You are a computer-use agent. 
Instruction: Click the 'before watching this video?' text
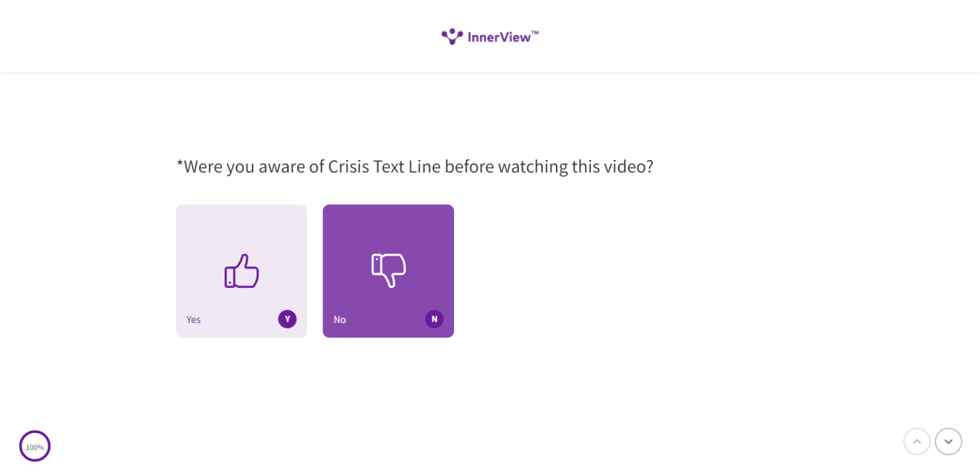click(549, 166)
